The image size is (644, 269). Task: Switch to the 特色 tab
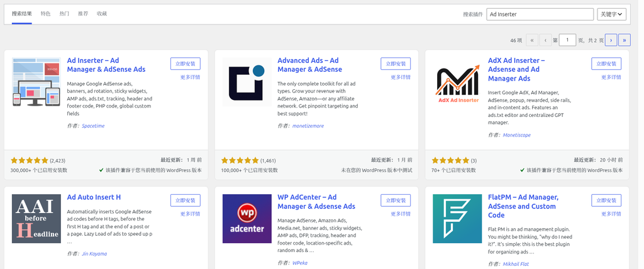(x=45, y=14)
